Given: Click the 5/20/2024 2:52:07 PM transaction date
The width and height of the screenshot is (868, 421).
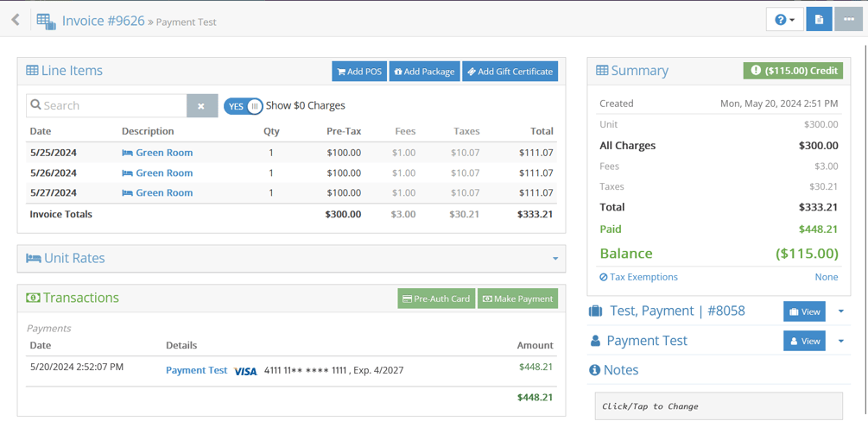Looking at the screenshot, I should pos(76,367).
